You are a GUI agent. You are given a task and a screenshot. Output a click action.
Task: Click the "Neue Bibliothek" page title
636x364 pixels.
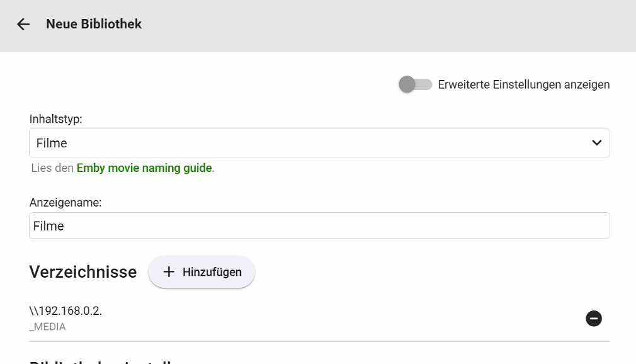(94, 25)
